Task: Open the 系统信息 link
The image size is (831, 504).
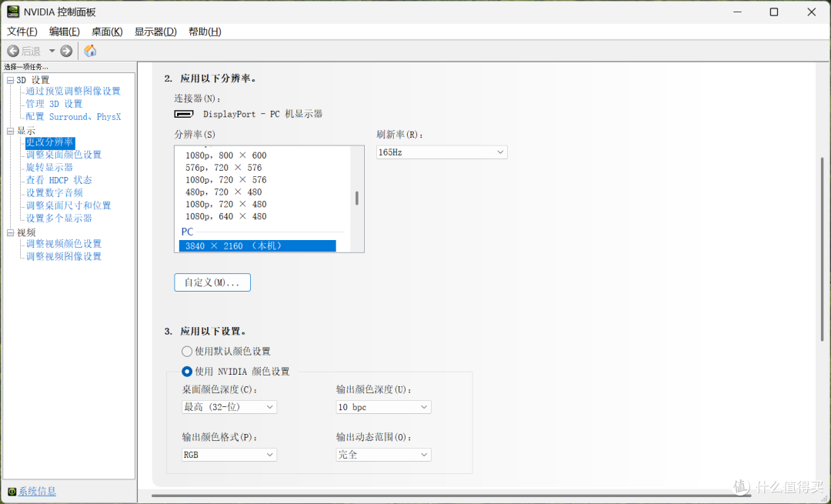Action: coord(37,491)
